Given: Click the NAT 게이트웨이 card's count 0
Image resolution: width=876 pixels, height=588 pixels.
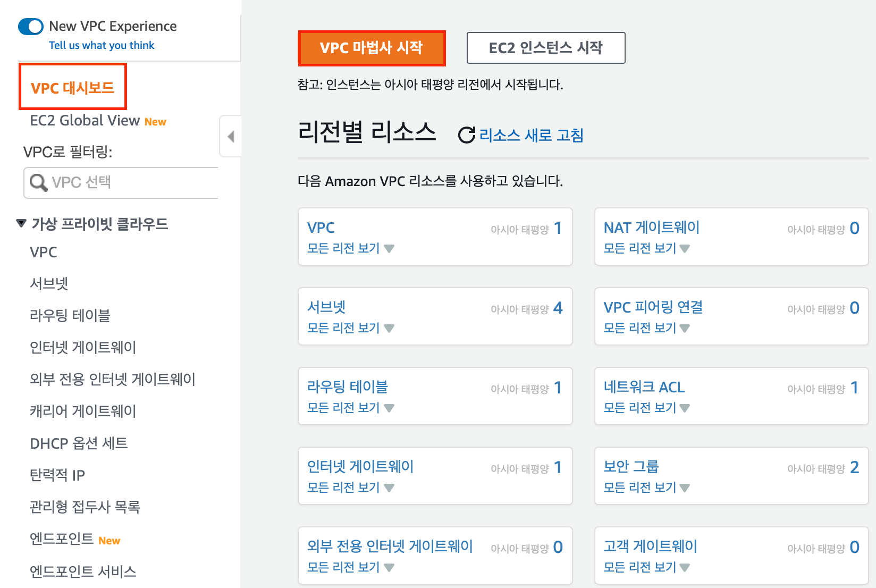Looking at the screenshot, I should pos(854,228).
